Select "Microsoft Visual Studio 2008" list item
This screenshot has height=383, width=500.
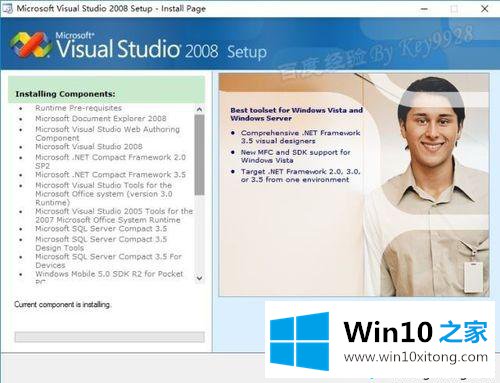89,147
